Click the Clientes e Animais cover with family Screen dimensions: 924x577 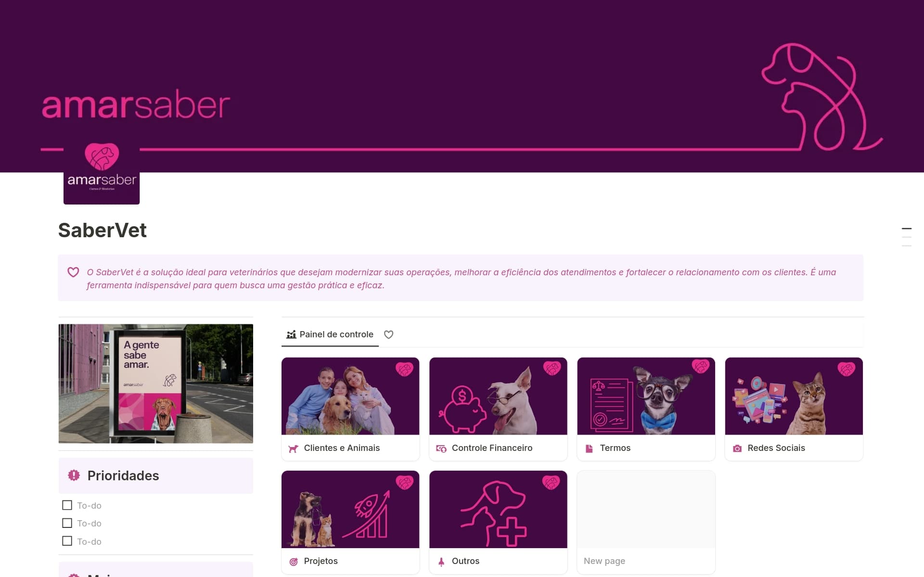[x=350, y=396]
